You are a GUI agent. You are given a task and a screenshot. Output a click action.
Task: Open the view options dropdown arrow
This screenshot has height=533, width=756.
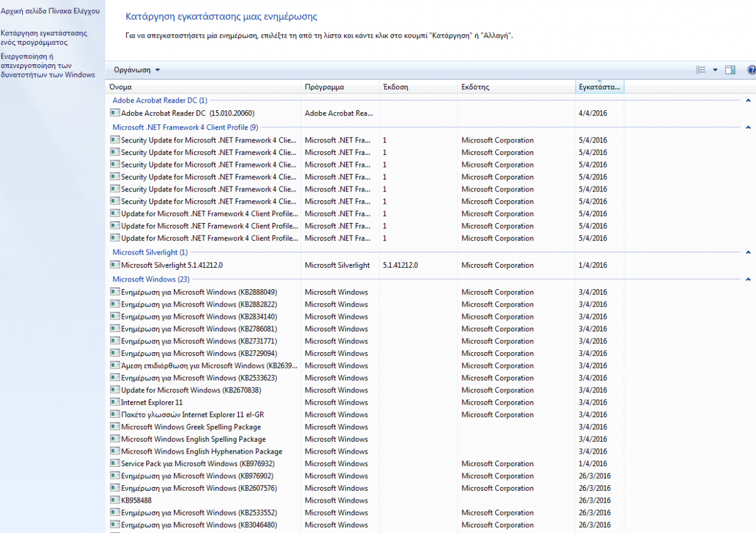[x=715, y=70]
